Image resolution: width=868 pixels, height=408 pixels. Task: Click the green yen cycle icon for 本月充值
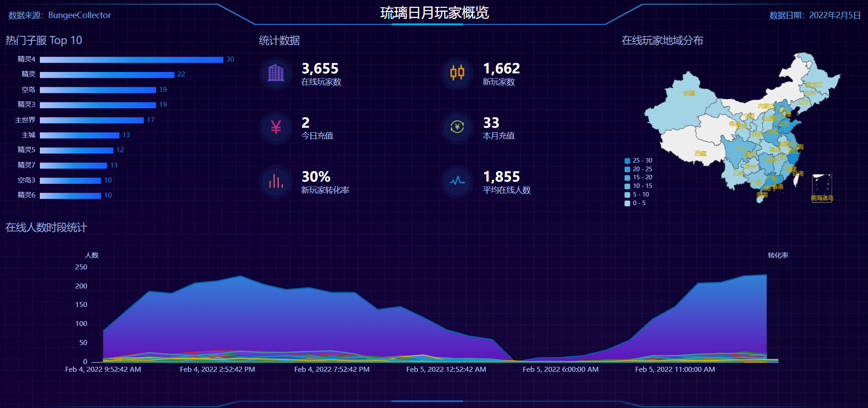pos(457,127)
